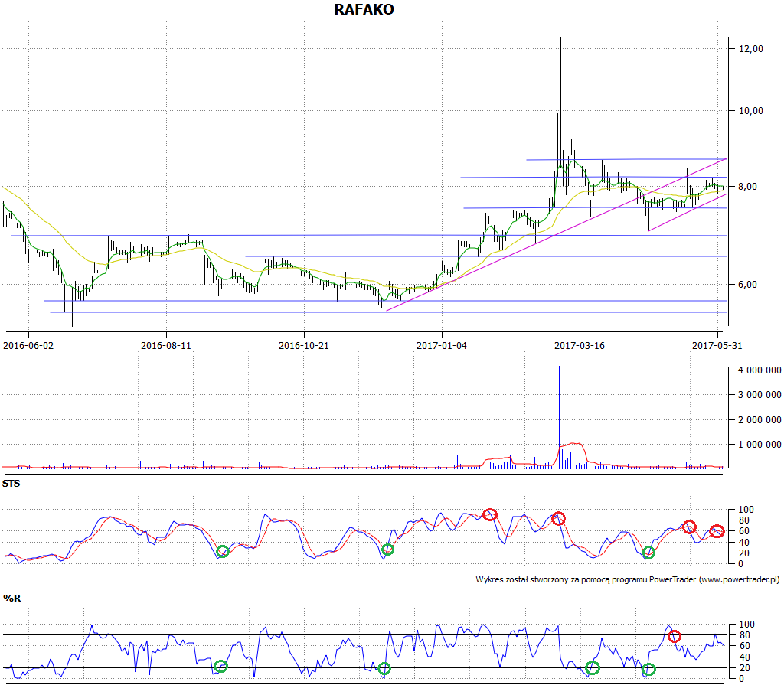Click the 12,00 price axis label
784x685 pixels.
(751, 48)
